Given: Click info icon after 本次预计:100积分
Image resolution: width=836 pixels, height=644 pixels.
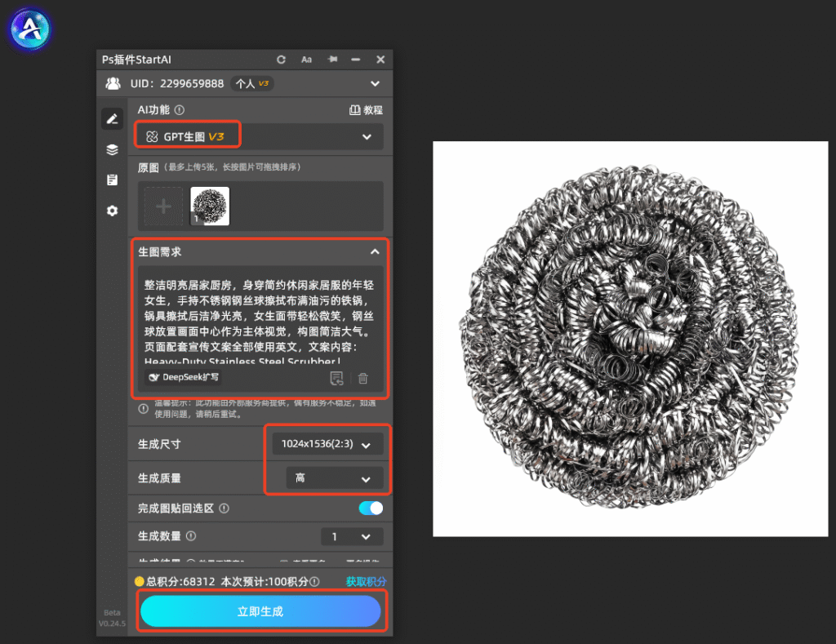Looking at the screenshot, I should coord(314,582).
